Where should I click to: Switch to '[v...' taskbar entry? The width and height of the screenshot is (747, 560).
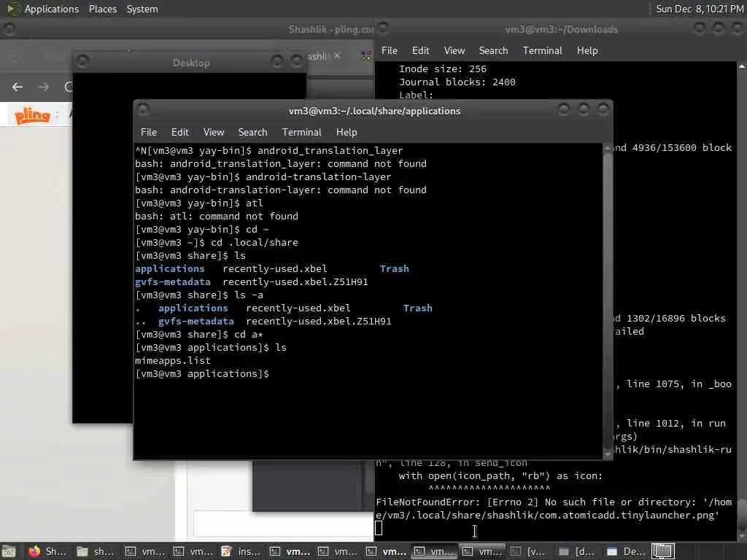(530, 551)
